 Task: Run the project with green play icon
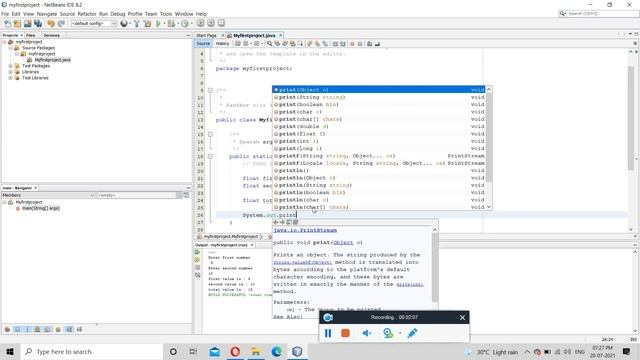click(x=158, y=24)
